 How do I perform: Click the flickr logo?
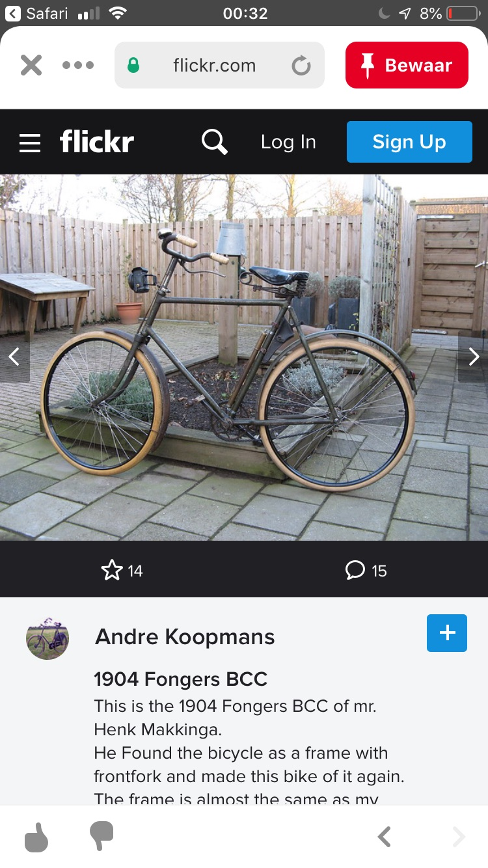[x=97, y=141]
